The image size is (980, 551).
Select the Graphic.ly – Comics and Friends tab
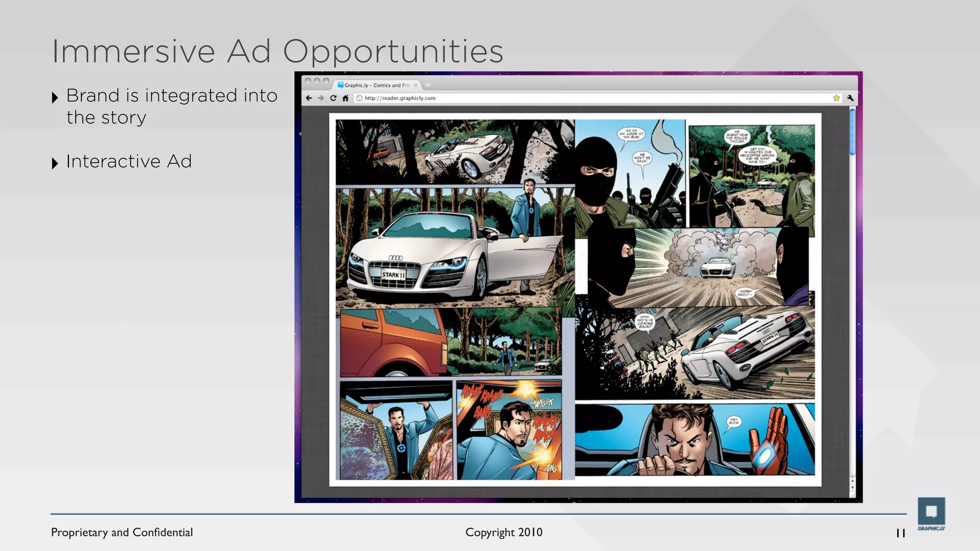coord(378,85)
